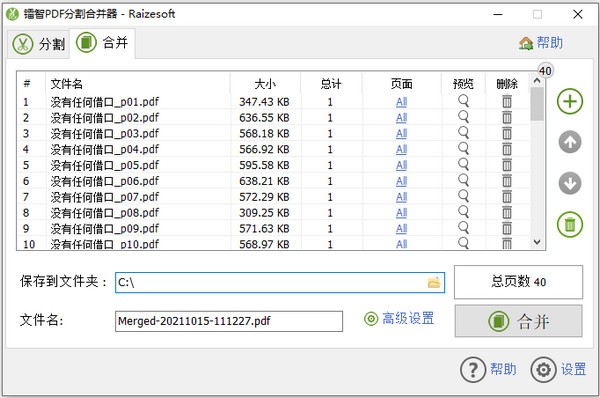Select file 没有任何借口_p06.pdf in list
The image size is (600, 398).
pos(104,181)
